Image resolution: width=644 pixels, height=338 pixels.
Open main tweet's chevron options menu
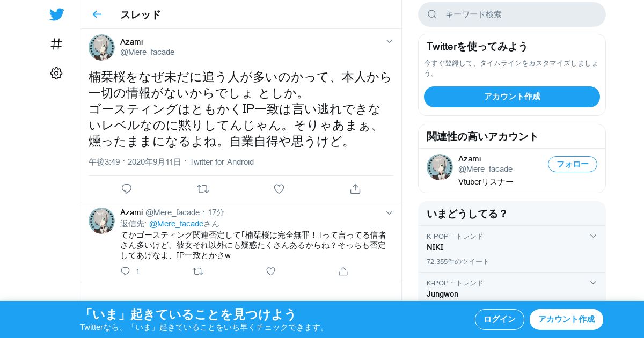(x=390, y=41)
